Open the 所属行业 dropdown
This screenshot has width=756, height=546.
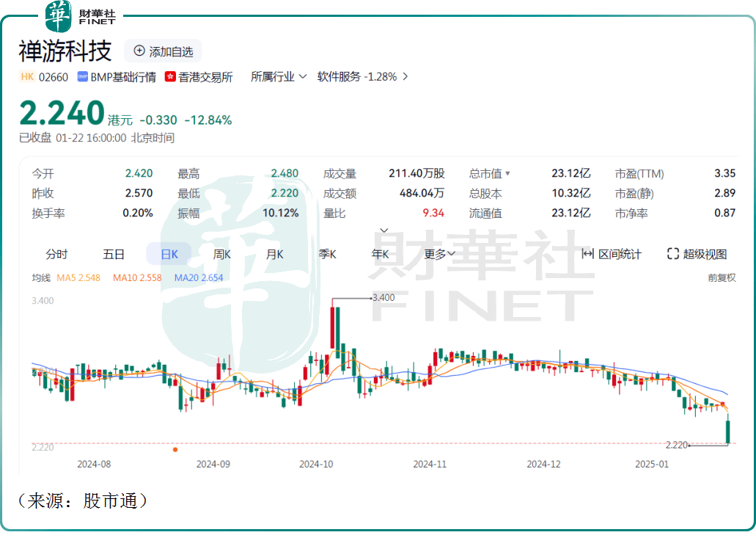coord(278,77)
